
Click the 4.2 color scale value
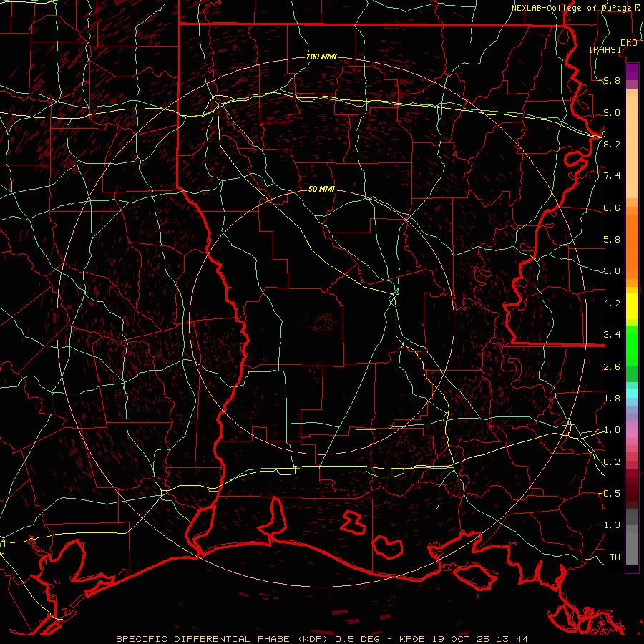(612, 303)
